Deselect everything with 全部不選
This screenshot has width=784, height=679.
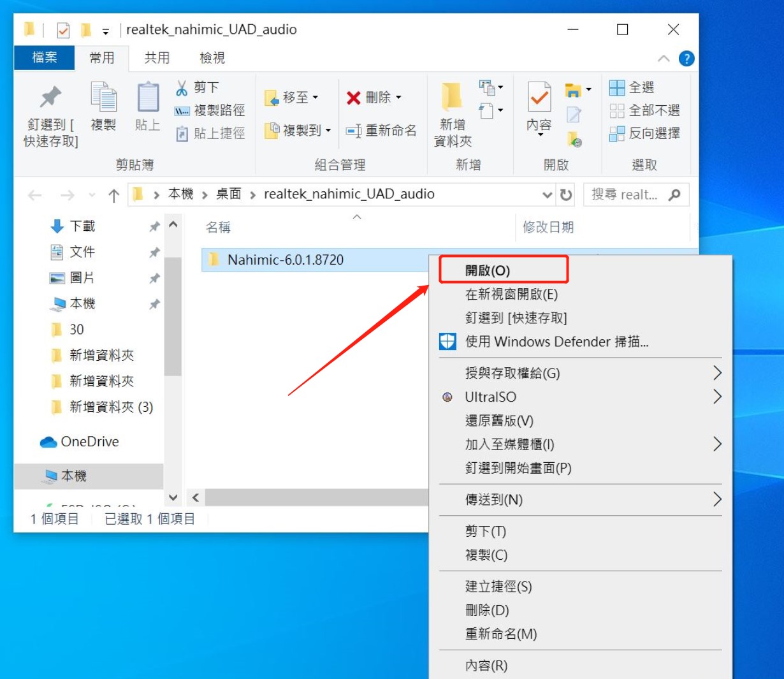click(644, 110)
